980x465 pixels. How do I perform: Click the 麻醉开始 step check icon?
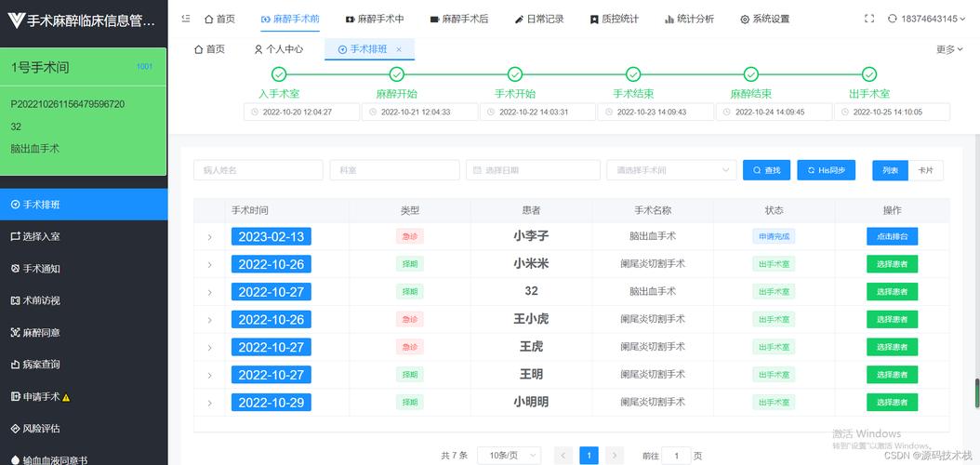pyautogui.click(x=397, y=74)
